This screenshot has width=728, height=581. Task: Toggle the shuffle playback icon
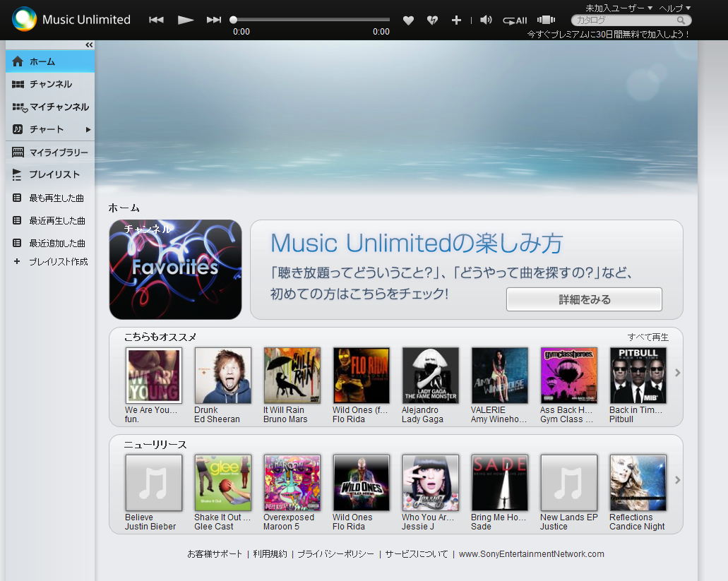click(546, 20)
